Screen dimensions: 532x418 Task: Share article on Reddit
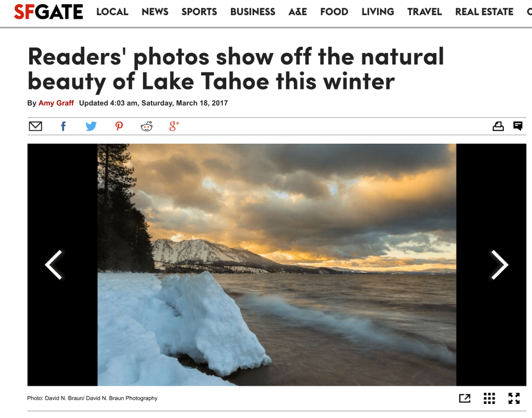147,126
